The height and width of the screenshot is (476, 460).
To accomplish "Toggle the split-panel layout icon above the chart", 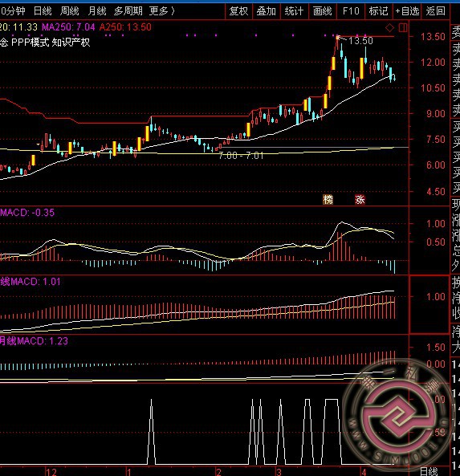I will (403, 28).
